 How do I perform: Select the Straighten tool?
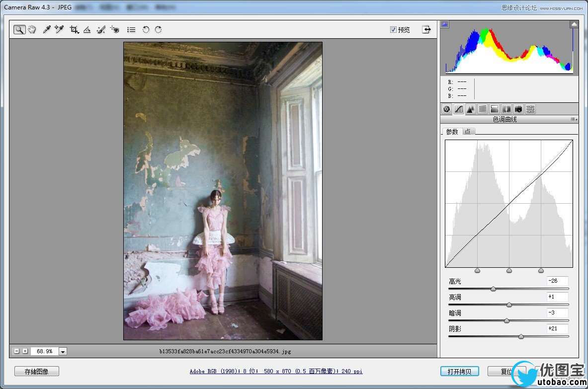click(87, 30)
